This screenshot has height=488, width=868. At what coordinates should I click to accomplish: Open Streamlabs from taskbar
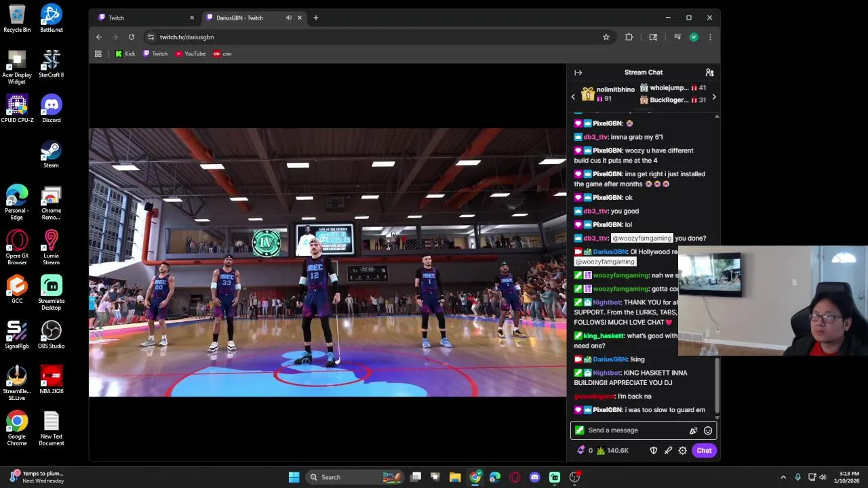pos(555,477)
